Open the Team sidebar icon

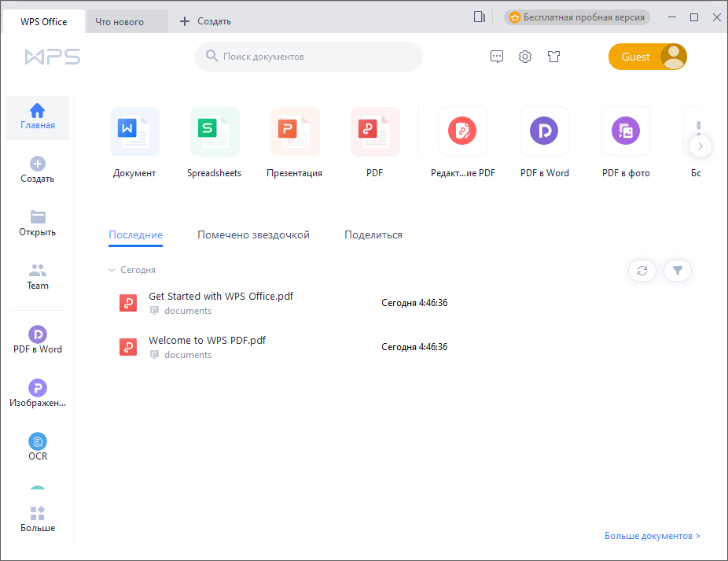[38, 270]
